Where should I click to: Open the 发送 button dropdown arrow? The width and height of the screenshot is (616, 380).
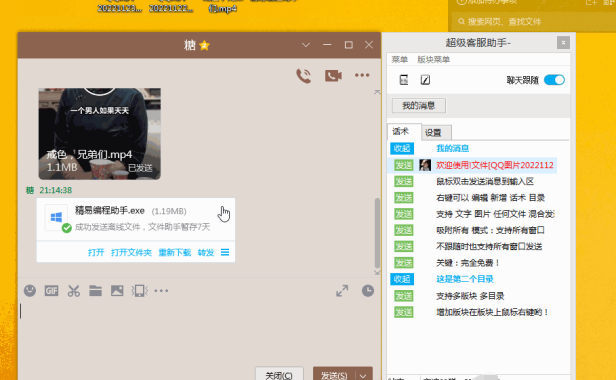[363, 376]
